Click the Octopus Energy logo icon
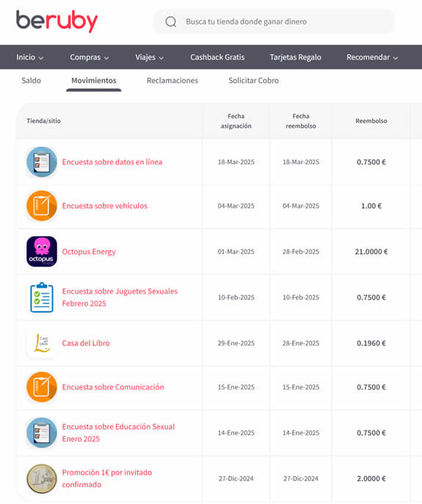The image size is (422, 504). coord(42,252)
